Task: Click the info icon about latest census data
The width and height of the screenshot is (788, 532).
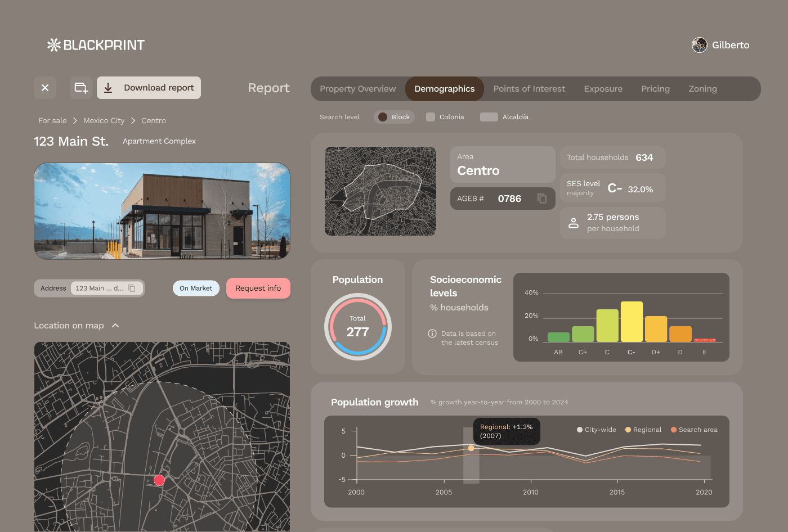Action: (431, 333)
